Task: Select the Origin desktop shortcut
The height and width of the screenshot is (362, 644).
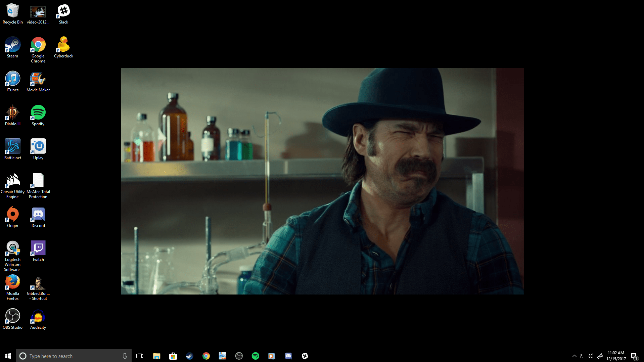Action: [13, 217]
